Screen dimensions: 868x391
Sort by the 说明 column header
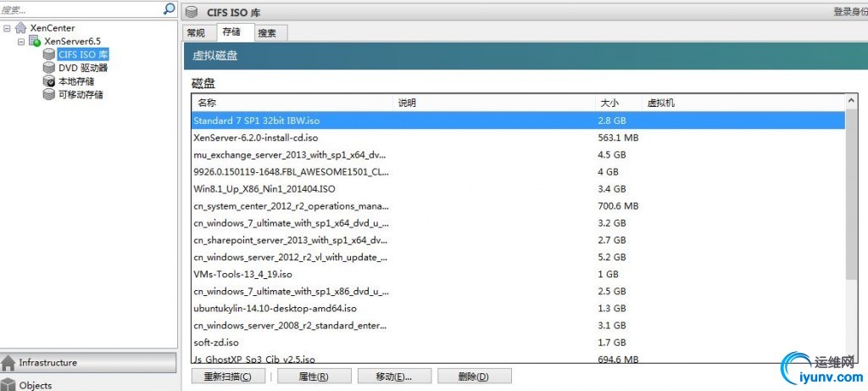(494, 103)
